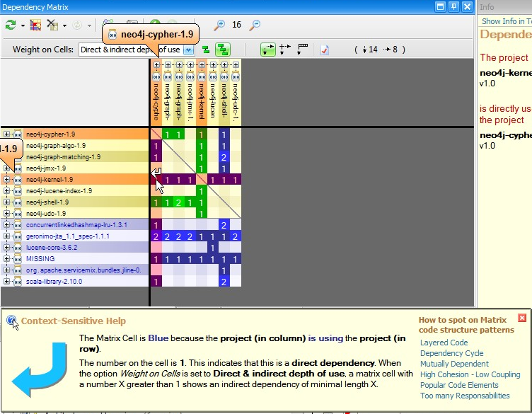
Task: Click jar icon of neo4j-udc-1.9 row
Action: 18,214
